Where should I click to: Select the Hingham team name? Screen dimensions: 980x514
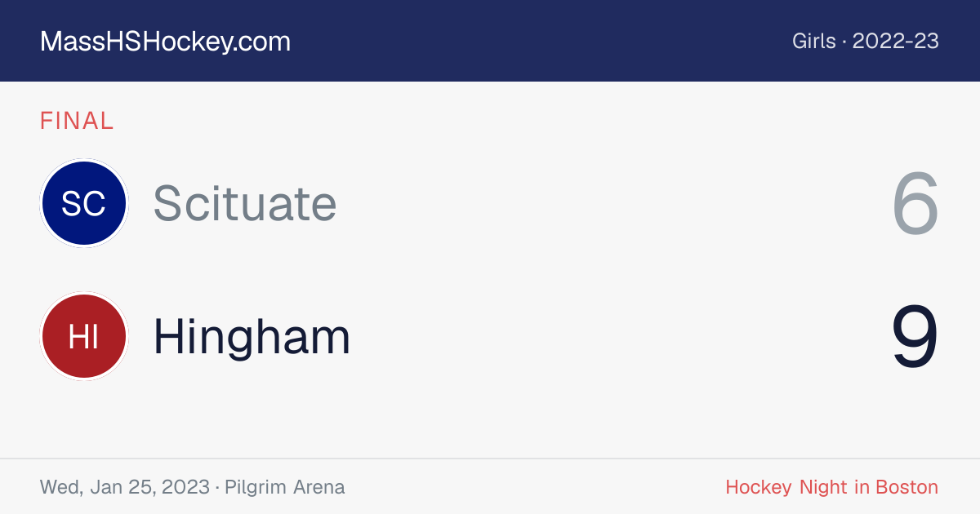coord(252,336)
